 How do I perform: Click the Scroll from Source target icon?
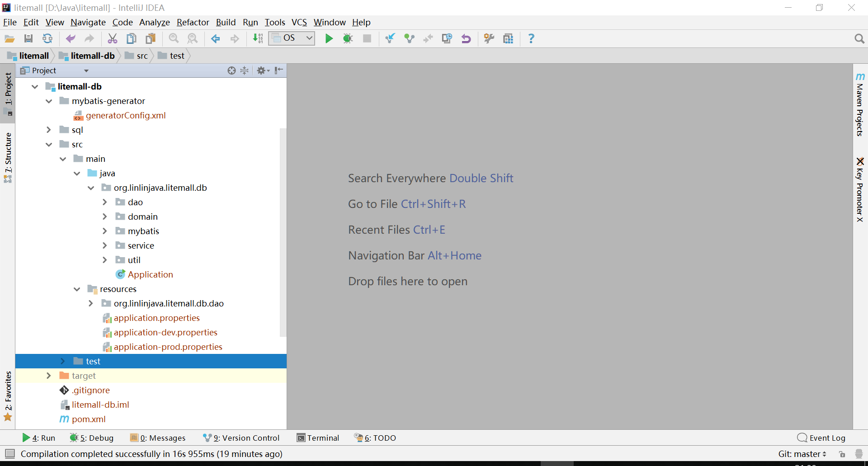[231, 71]
